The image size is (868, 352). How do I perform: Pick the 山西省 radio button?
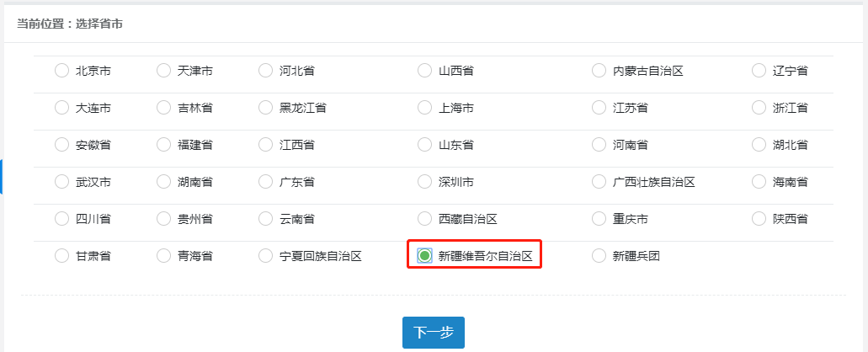point(425,71)
